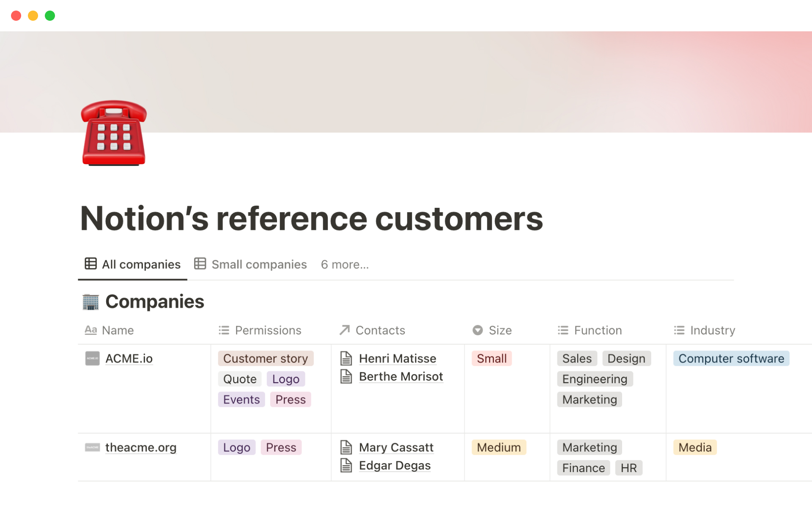This screenshot has width=812, height=508.
Task: Click the building emoji beside Companies heading
Action: coord(90,301)
